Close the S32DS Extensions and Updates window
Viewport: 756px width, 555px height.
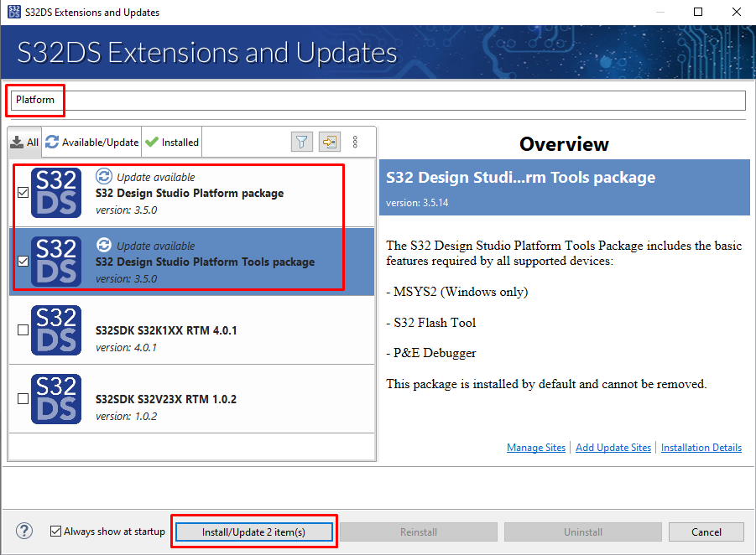[x=736, y=12]
